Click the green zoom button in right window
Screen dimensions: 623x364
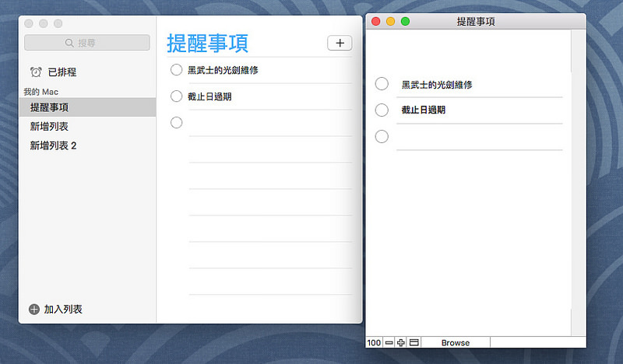[x=405, y=22]
